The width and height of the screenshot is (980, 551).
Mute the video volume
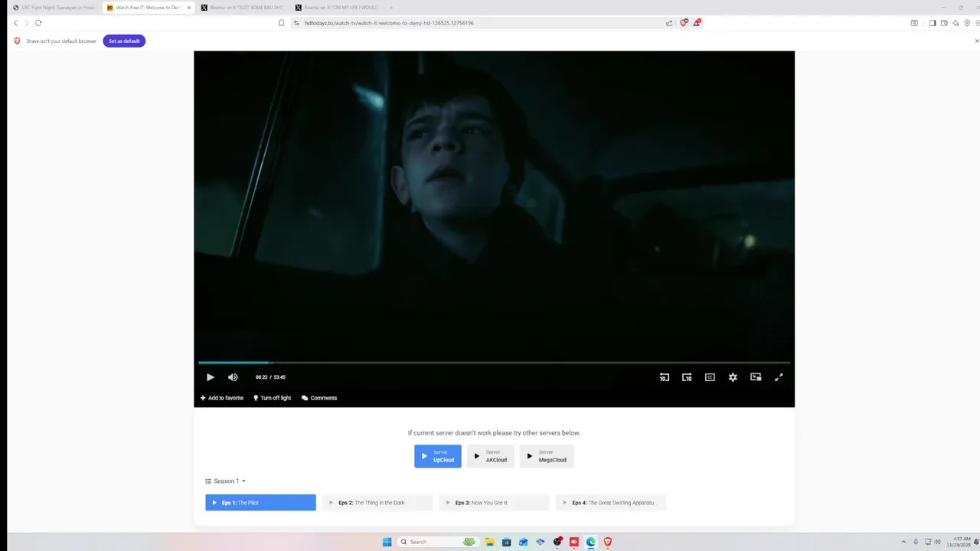point(233,377)
